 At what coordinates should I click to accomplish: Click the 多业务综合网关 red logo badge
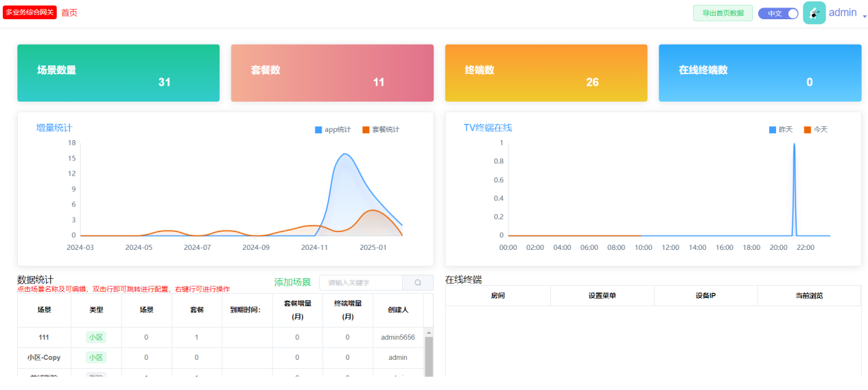[x=30, y=12]
